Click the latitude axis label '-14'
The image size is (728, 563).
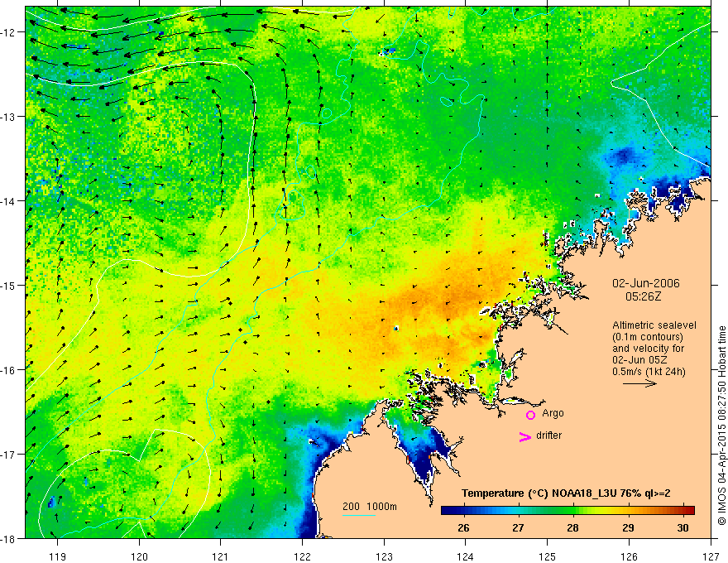(9, 201)
